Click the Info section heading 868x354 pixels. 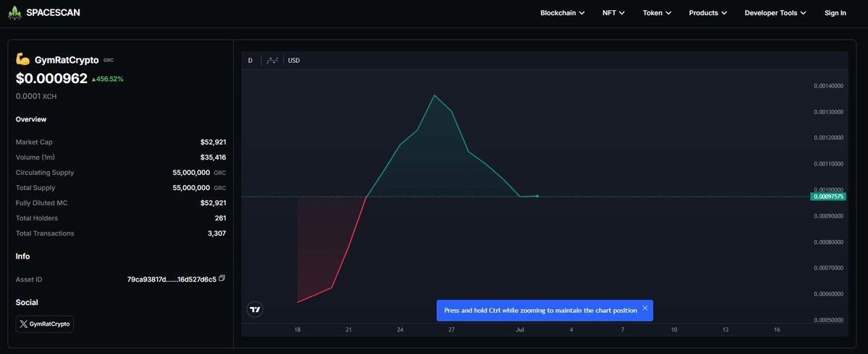point(22,256)
